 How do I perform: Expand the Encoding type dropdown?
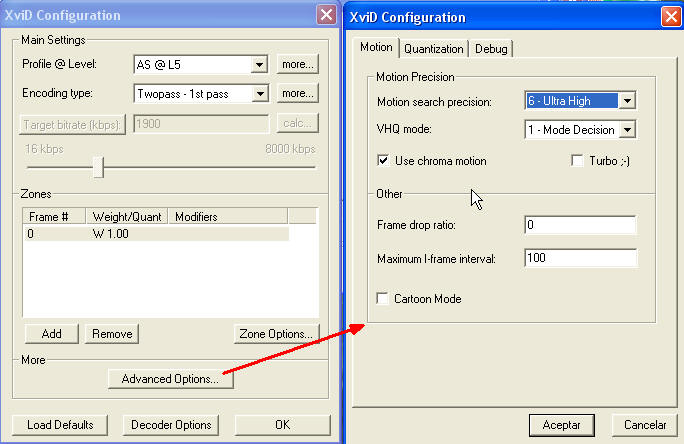pyautogui.click(x=259, y=94)
